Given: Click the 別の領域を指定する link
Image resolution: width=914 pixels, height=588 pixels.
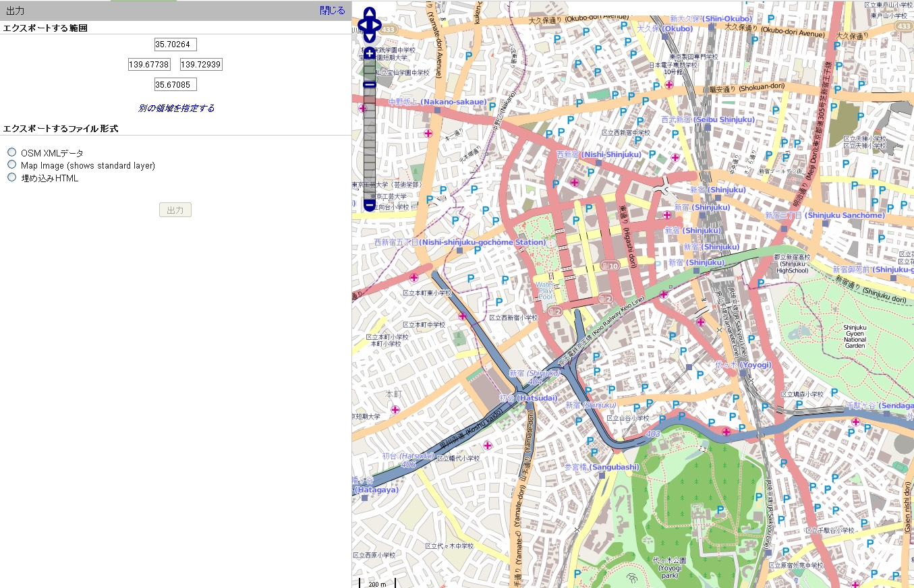Looking at the screenshot, I should [x=176, y=108].
